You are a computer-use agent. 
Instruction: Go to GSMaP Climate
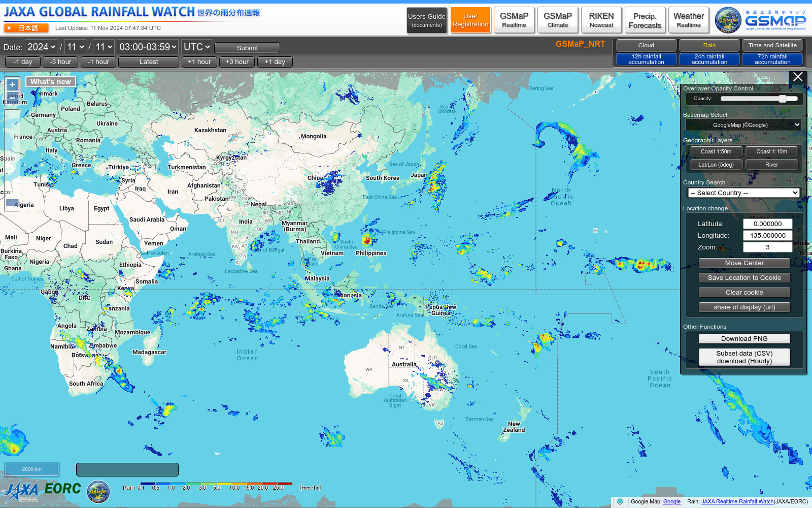click(558, 20)
